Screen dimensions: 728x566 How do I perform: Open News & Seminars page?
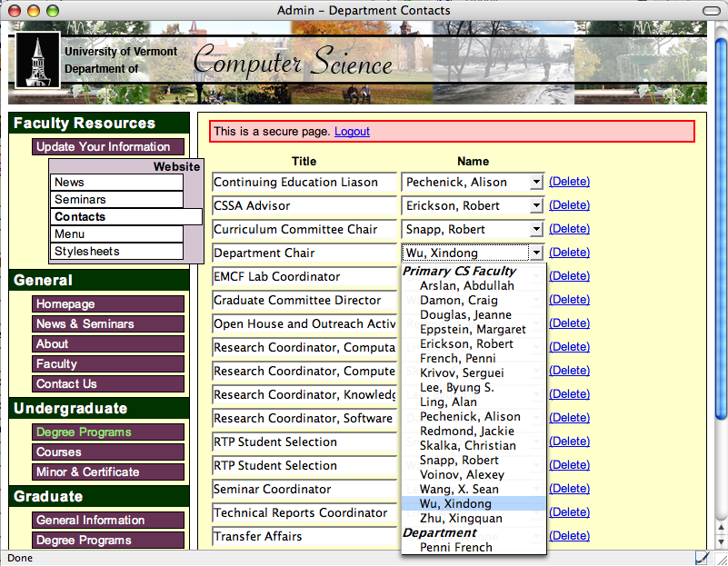pyautogui.click(x=108, y=323)
